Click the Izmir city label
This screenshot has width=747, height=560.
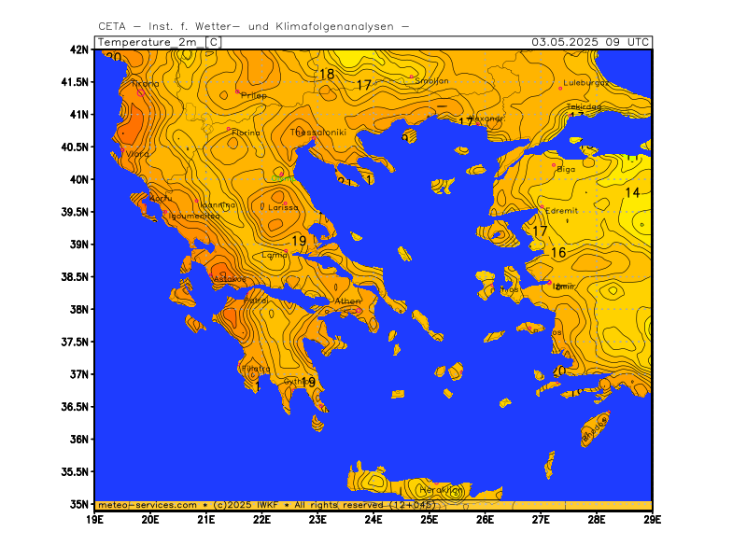pyautogui.click(x=564, y=287)
